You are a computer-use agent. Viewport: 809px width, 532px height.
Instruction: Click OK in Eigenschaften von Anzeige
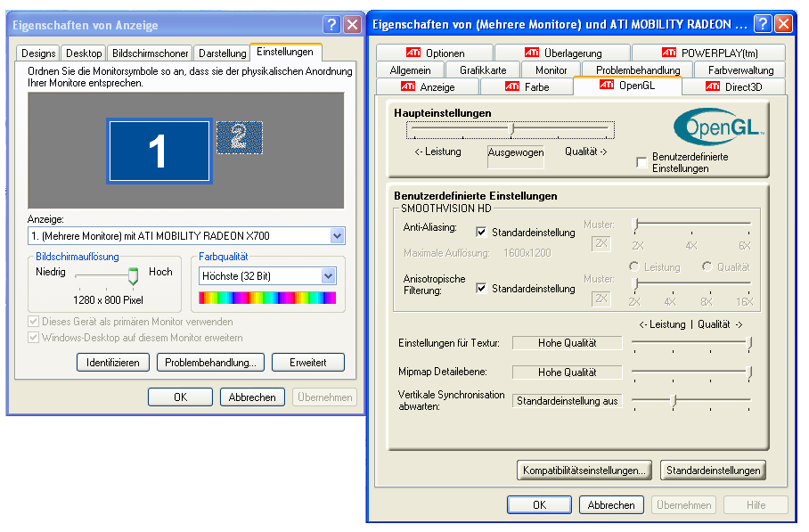pyautogui.click(x=180, y=397)
